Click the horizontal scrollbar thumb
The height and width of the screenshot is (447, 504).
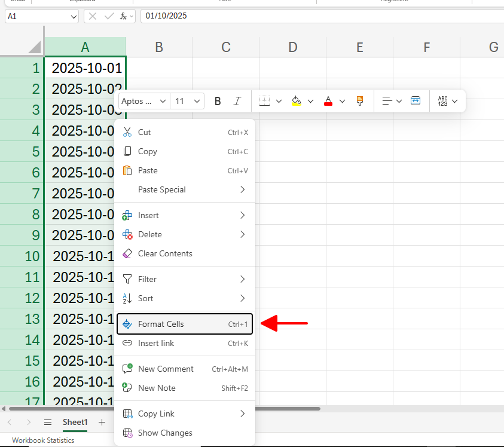tap(164, 409)
